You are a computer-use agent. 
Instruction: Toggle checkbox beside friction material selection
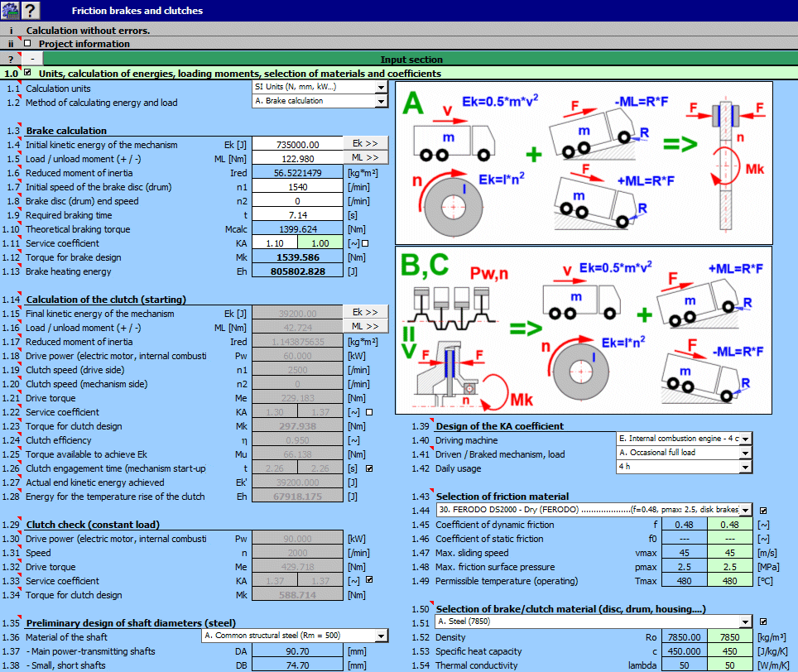pyautogui.click(x=762, y=510)
